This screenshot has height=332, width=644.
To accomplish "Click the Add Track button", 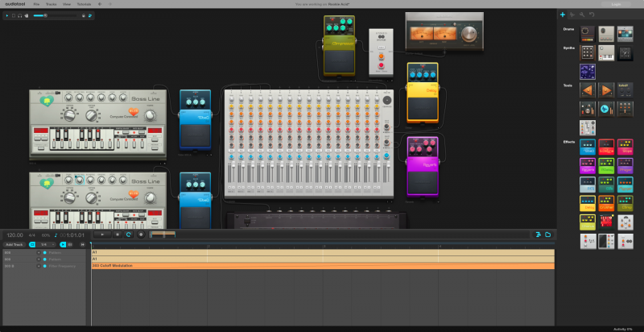I will click(14, 244).
